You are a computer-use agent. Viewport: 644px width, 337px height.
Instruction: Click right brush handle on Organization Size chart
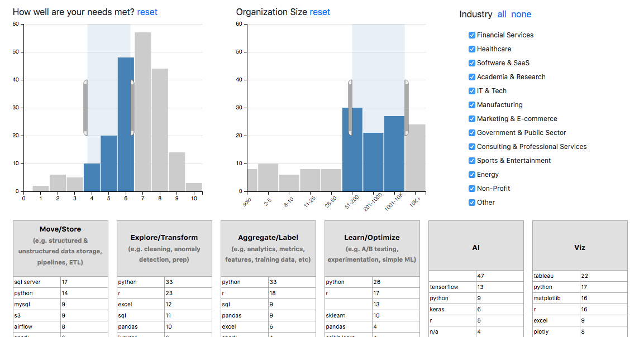tap(406, 108)
